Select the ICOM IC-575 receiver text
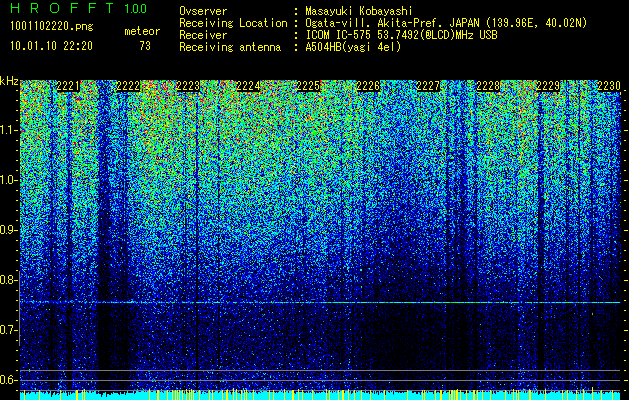This screenshot has width=629, height=400. (x=401, y=35)
